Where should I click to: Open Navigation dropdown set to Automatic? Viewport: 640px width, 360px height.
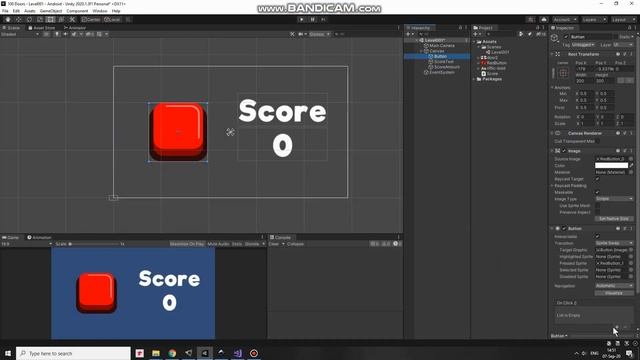[x=614, y=286]
